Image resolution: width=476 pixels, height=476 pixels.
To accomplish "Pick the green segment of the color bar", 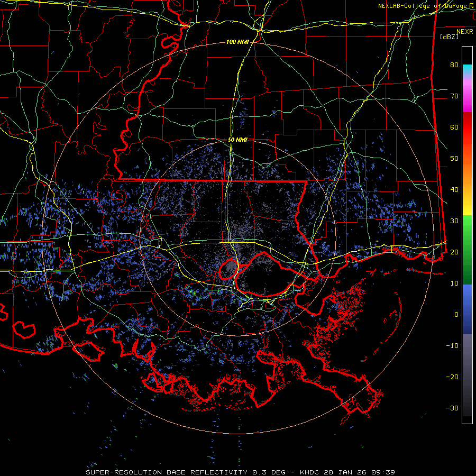I will pos(467,250).
